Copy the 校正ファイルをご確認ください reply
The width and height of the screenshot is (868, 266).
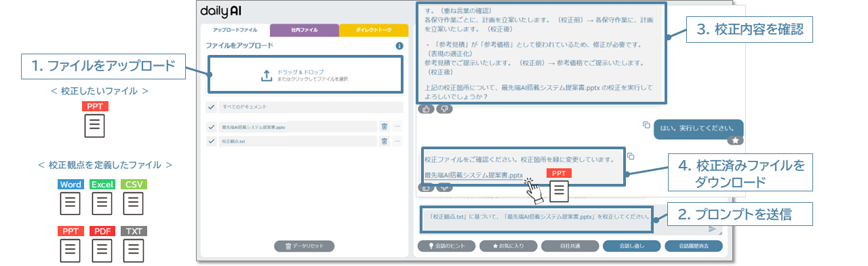pyautogui.click(x=631, y=156)
